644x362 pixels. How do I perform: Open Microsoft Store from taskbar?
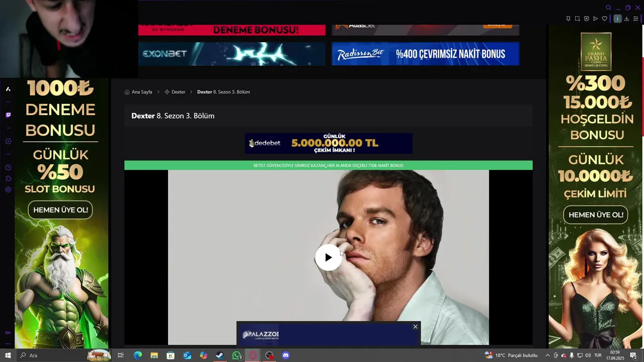[x=171, y=355]
